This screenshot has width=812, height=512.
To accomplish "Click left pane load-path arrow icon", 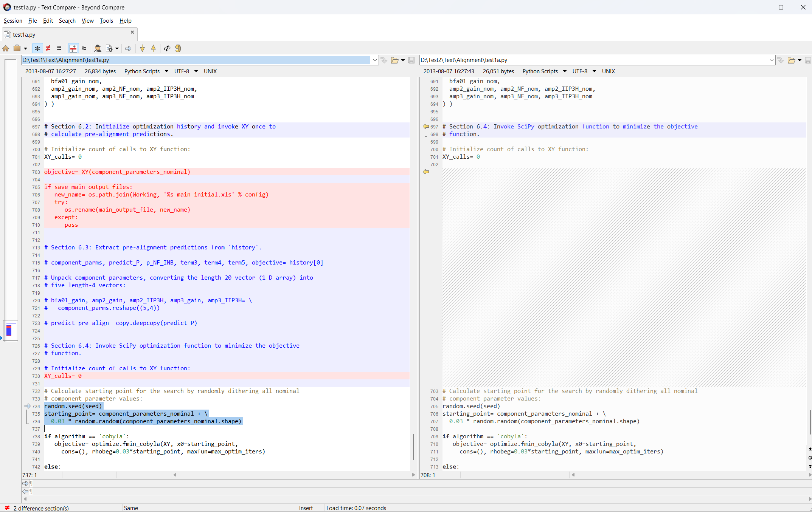I will 384,60.
